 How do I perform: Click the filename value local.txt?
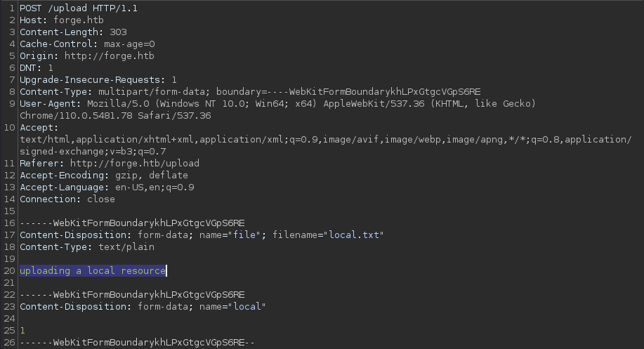click(354, 235)
